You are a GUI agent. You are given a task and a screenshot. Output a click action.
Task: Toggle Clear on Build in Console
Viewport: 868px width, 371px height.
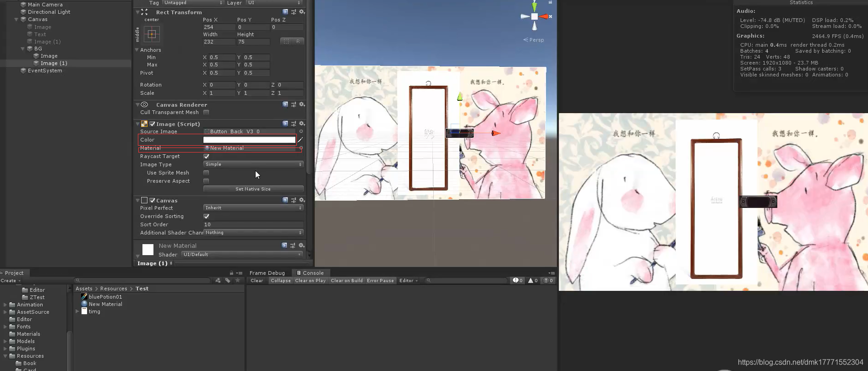pyautogui.click(x=347, y=280)
